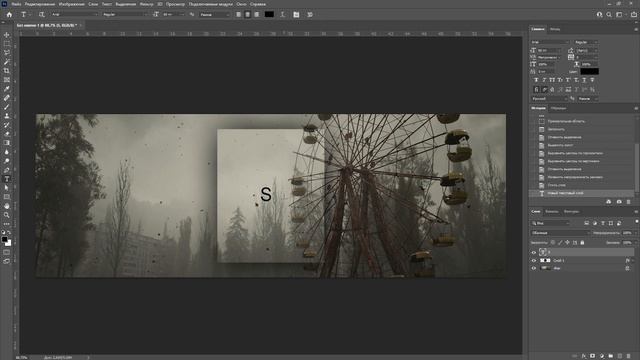Switch to the Каналы tab
This screenshot has height=360, width=640.
pyautogui.click(x=551, y=211)
